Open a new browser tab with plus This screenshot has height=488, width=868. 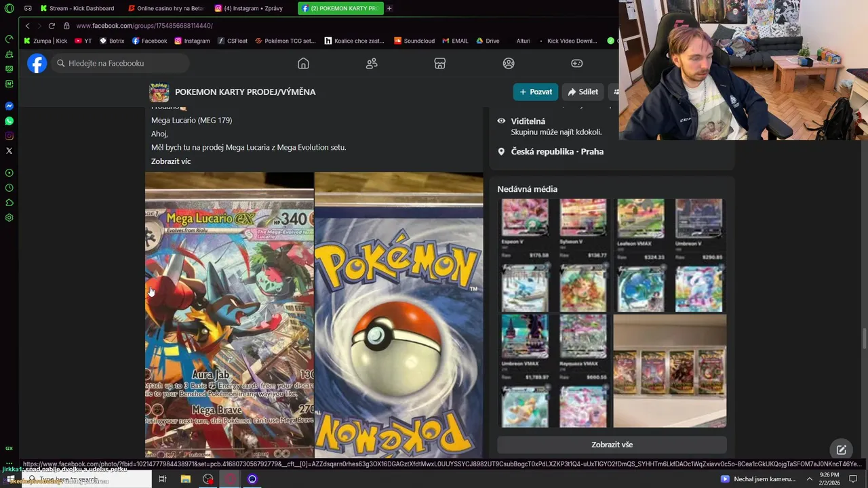(x=389, y=8)
